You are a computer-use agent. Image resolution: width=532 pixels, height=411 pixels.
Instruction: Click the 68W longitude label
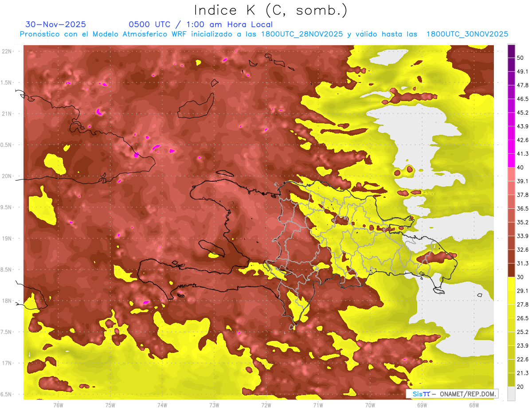click(474, 405)
